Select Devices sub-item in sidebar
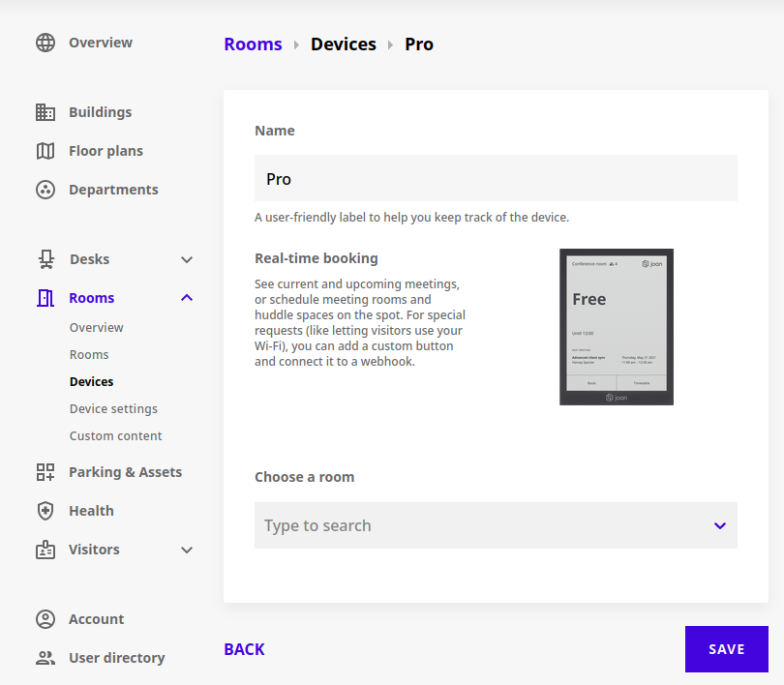 coord(92,382)
